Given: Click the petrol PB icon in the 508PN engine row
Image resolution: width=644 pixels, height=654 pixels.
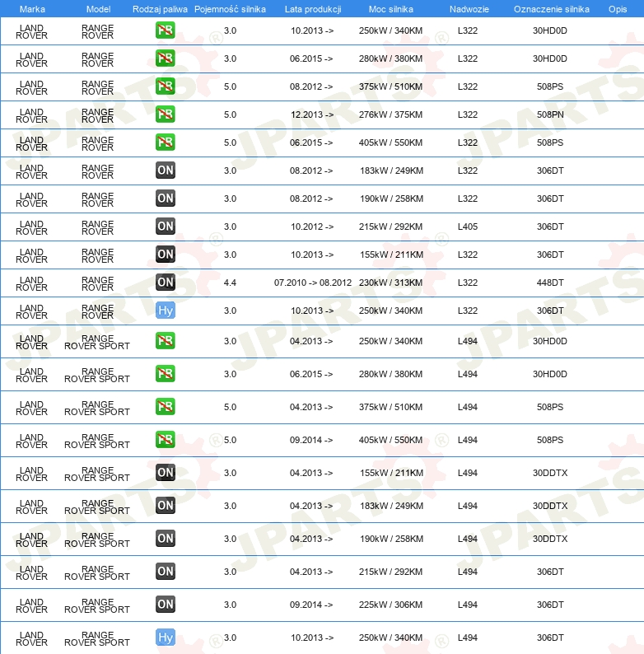Looking at the screenshot, I should click(x=165, y=114).
